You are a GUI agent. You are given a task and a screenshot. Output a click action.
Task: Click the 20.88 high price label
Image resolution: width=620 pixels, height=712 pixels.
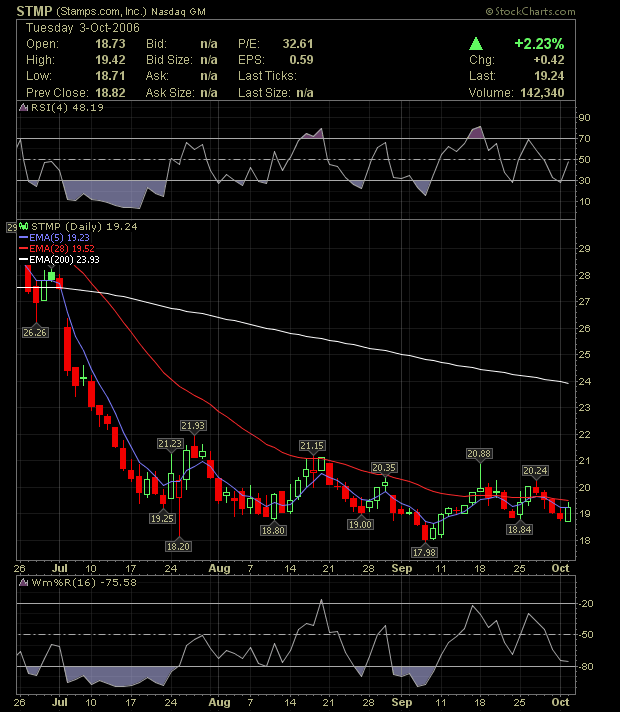coord(479,453)
